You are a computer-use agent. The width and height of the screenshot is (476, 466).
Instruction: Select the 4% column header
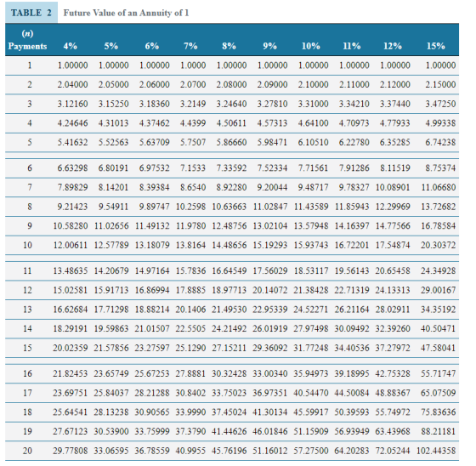[70, 46]
